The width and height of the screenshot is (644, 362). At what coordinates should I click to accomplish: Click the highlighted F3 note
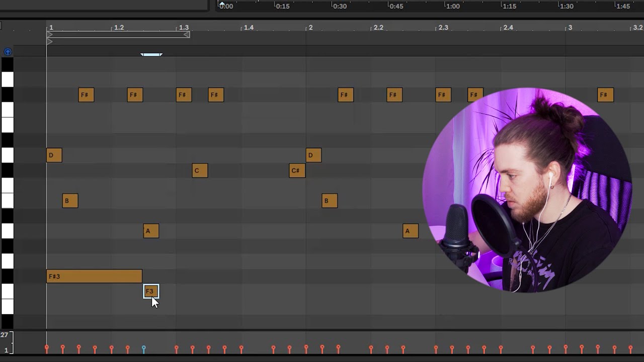coord(151,291)
